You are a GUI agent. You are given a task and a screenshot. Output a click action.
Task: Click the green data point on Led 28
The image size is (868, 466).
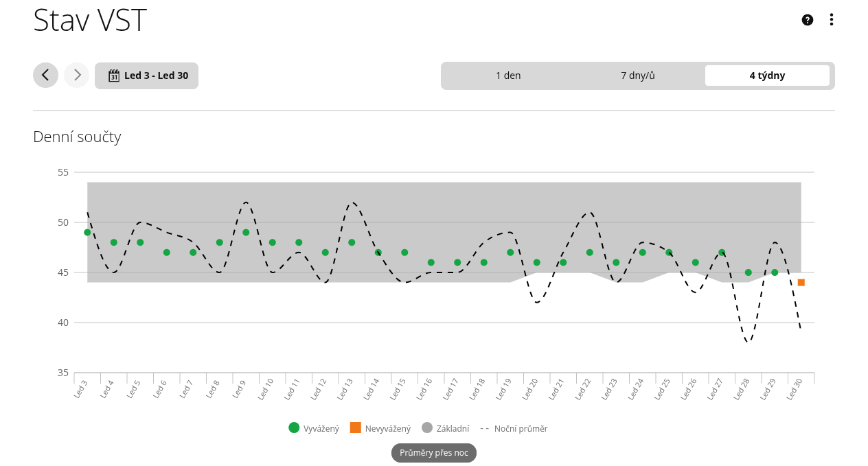[x=748, y=272]
